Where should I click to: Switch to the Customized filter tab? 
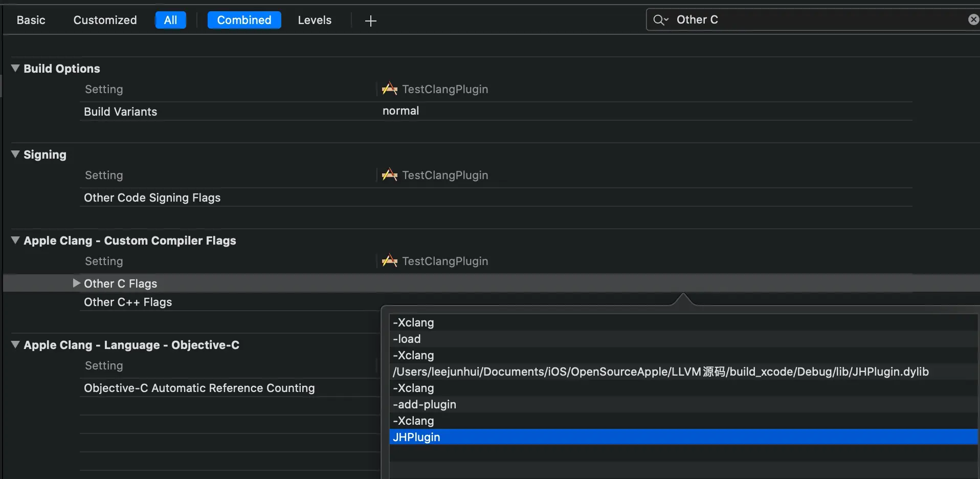pos(105,20)
